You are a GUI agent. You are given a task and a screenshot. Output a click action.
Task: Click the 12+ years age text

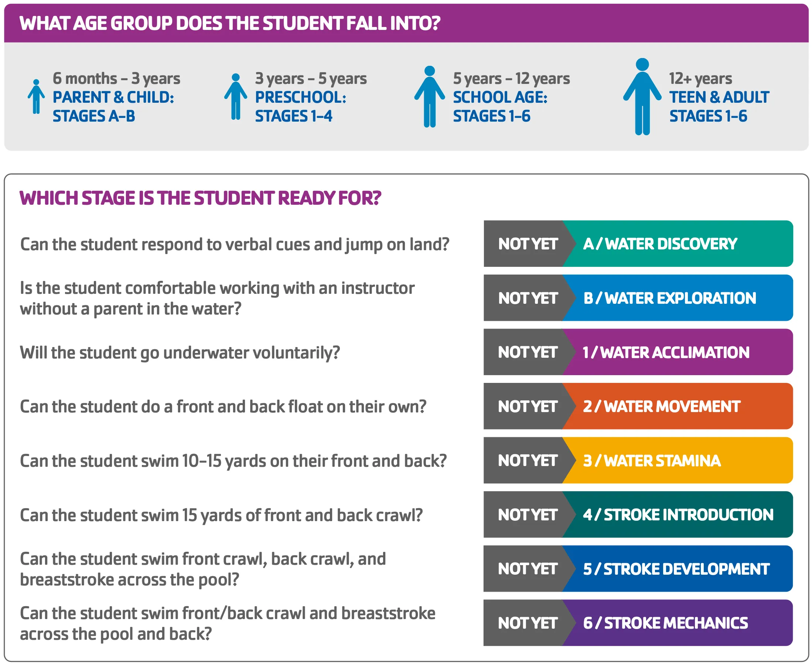700,78
